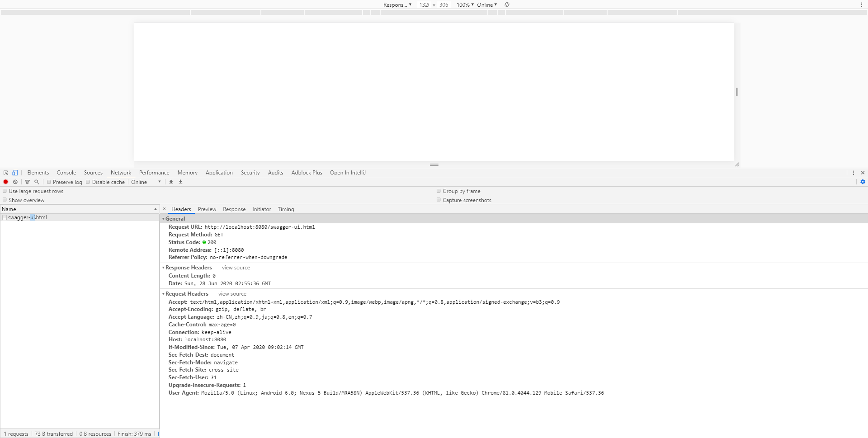The width and height of the screenshot is (868, 438).
Task: Switch to the Sources tab
Action: pos(93,173)
